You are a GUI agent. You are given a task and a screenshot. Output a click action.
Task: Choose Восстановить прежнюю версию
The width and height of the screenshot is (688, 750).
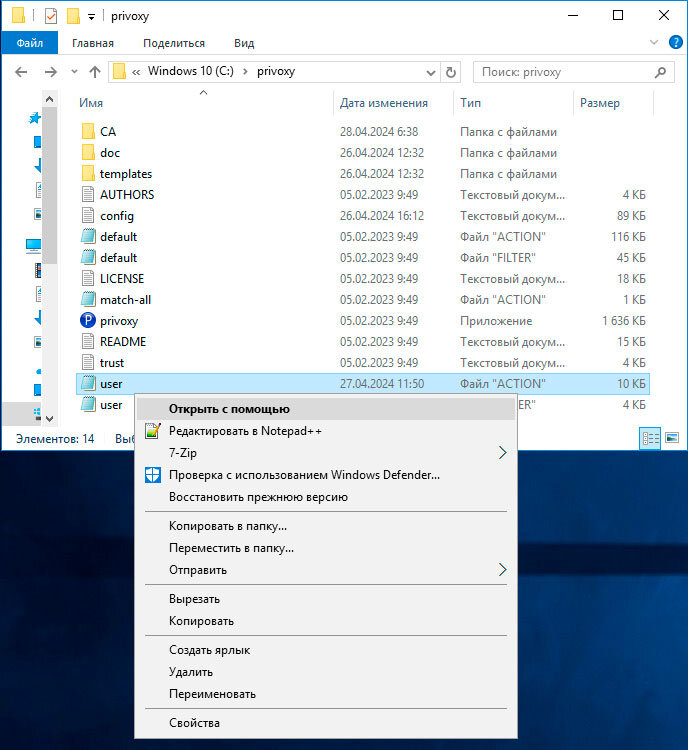coord(325,497)
